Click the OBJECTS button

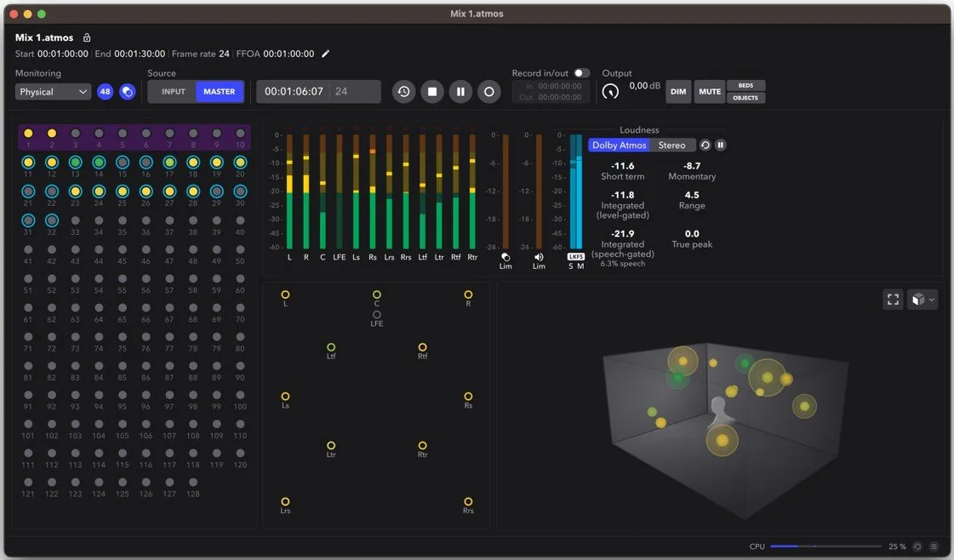[745, 98]
